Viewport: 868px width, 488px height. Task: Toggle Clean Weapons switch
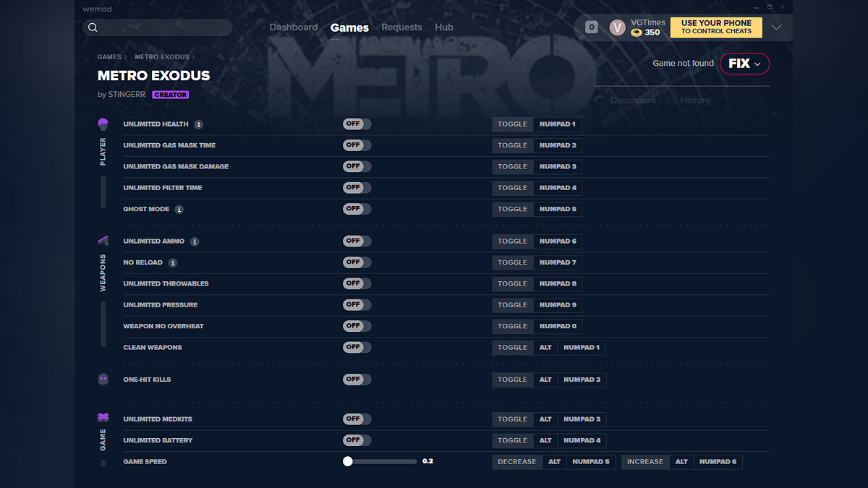pyautogui.click(x=357, y=348)
